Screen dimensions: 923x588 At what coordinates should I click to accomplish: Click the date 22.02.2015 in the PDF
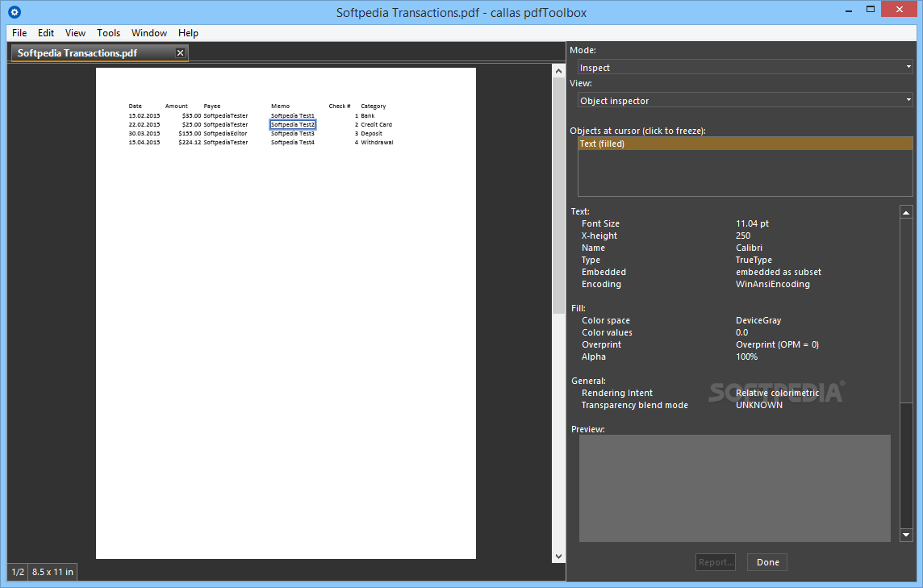144,125
